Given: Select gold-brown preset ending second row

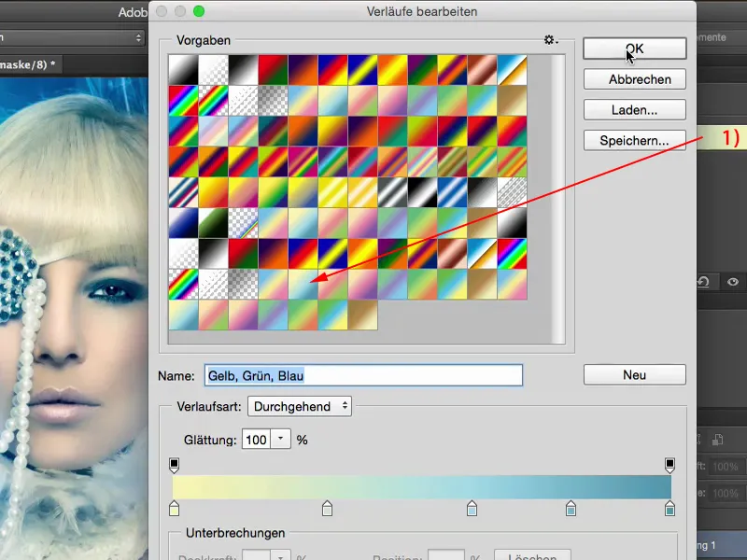Looking at the screenshot, I should point(512,101).
